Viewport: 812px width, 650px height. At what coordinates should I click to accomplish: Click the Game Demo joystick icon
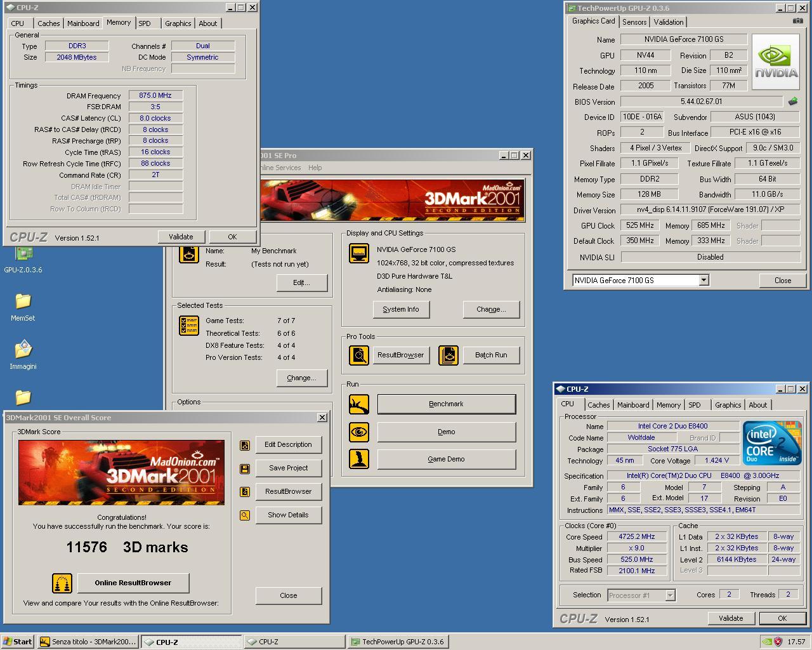click(x=359, y=459)
